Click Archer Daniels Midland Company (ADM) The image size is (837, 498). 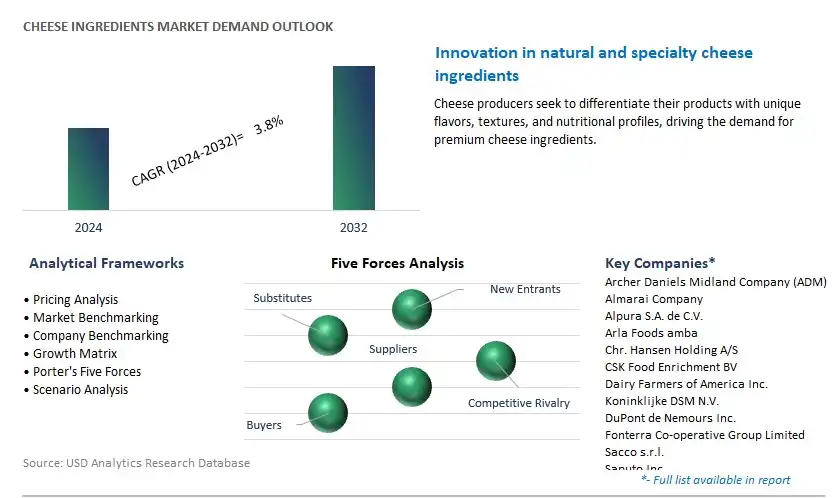[716, 282]
